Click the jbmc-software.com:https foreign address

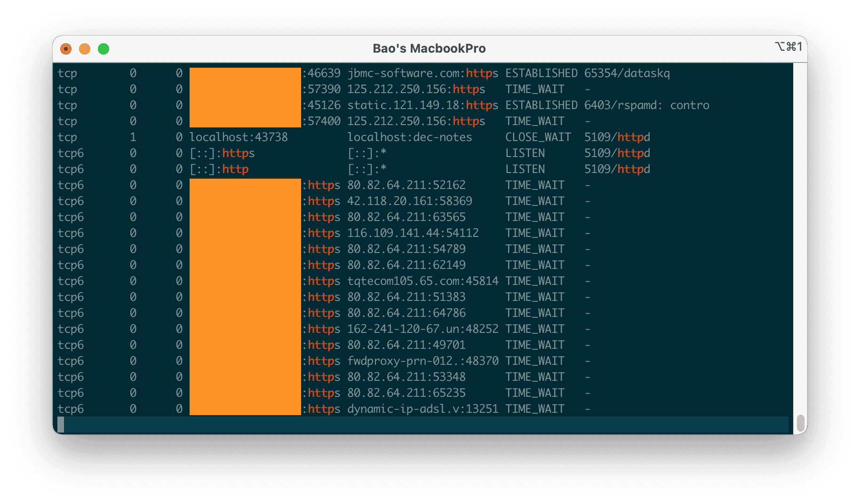point(422,73)
